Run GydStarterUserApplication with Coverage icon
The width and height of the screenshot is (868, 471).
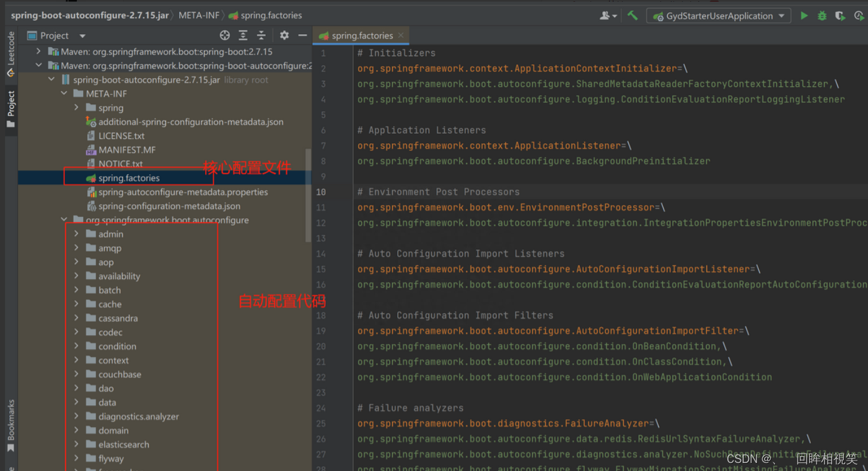pos(840,15)
